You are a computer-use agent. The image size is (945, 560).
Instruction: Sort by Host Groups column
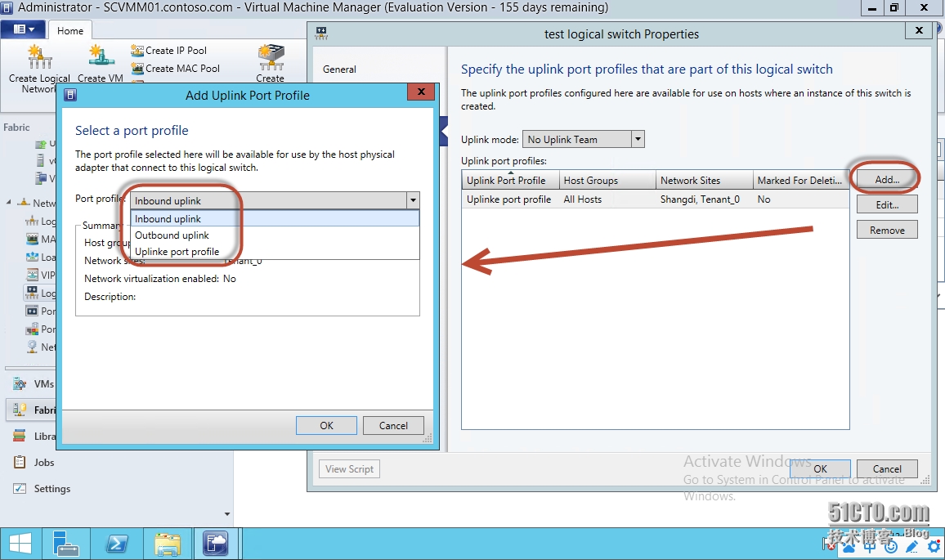(607, 180)
